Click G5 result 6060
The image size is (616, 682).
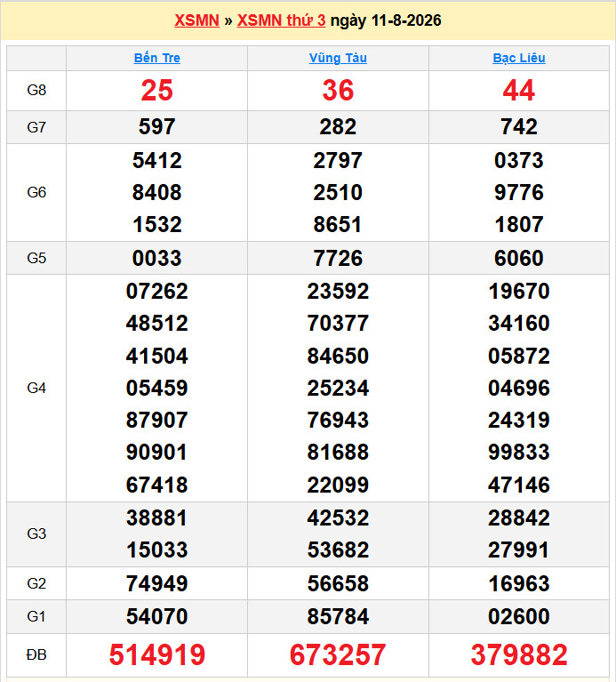[518, 258]
